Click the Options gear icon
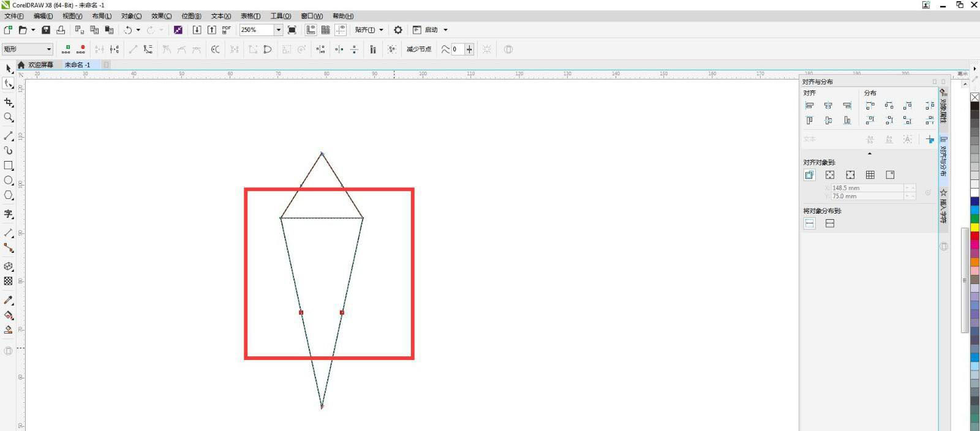This screenshot has width=980, height=431. tap(398, 29)
